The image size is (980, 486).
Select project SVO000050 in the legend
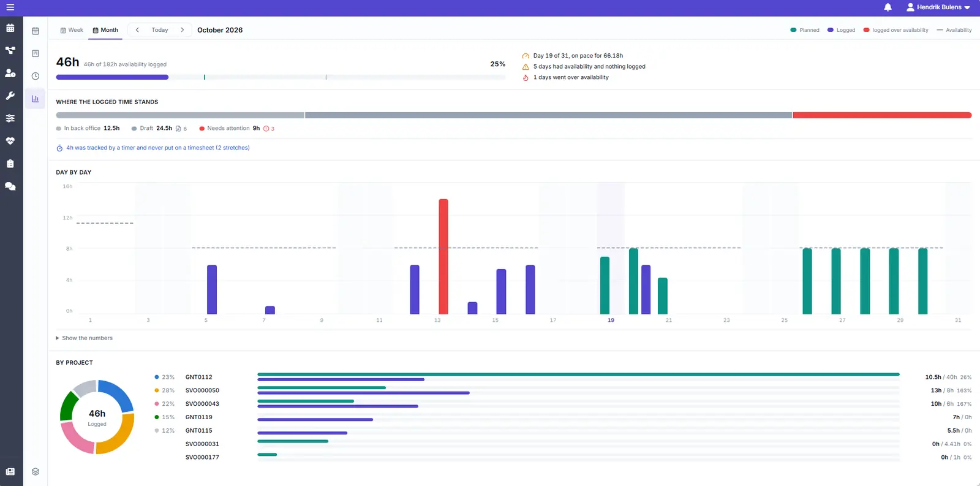(x=202, y=391)
